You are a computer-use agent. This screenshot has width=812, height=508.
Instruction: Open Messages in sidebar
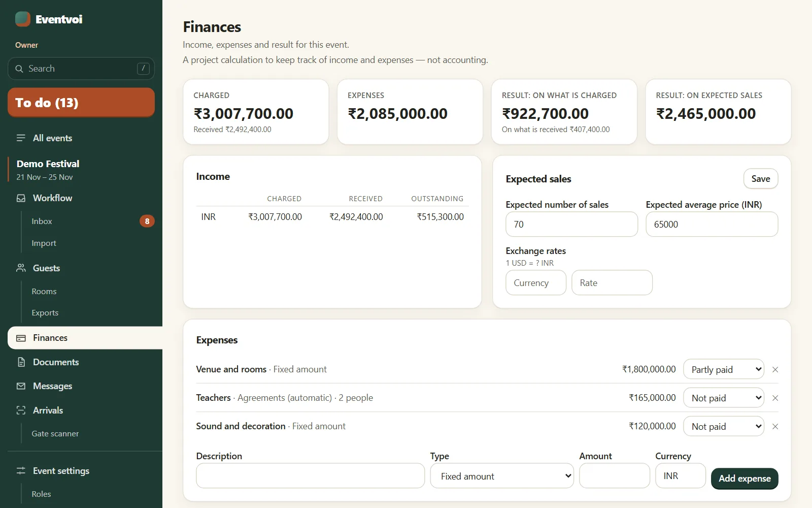[x=81, y=386]
